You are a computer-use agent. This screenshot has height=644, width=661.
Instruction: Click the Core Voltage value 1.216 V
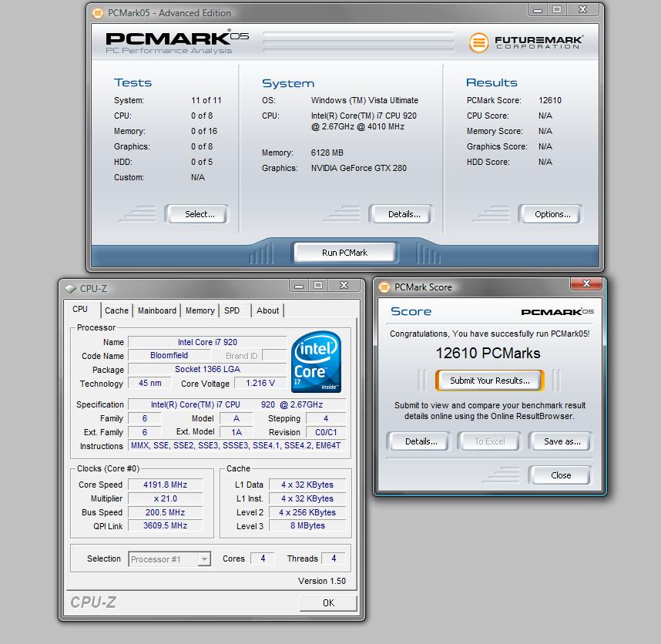pos(260,383)
